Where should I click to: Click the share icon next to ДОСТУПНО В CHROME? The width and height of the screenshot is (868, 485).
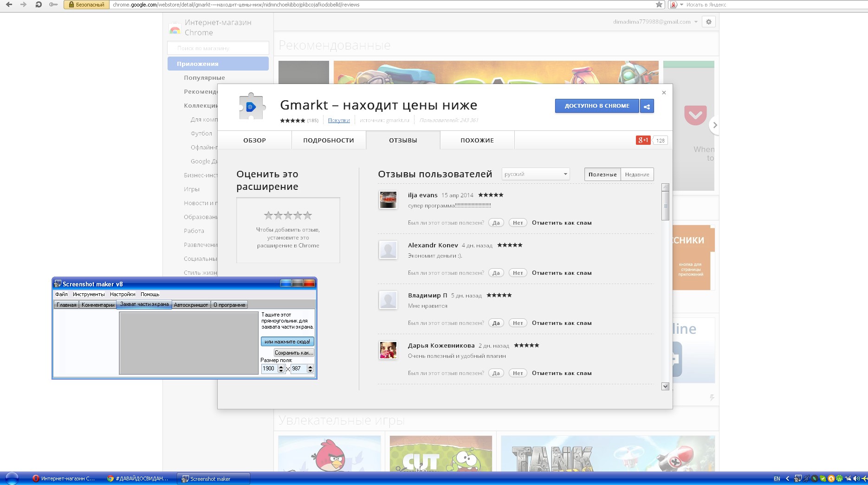click(647, 106)
